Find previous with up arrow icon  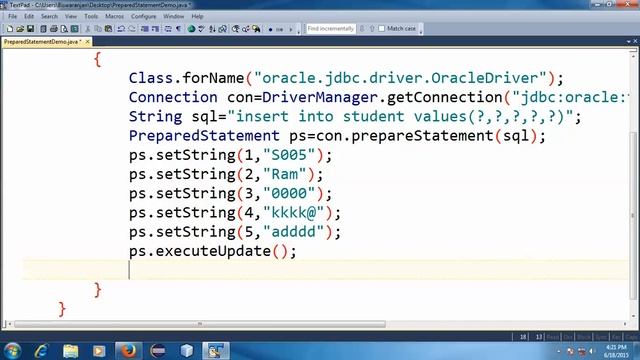point(372,29)
